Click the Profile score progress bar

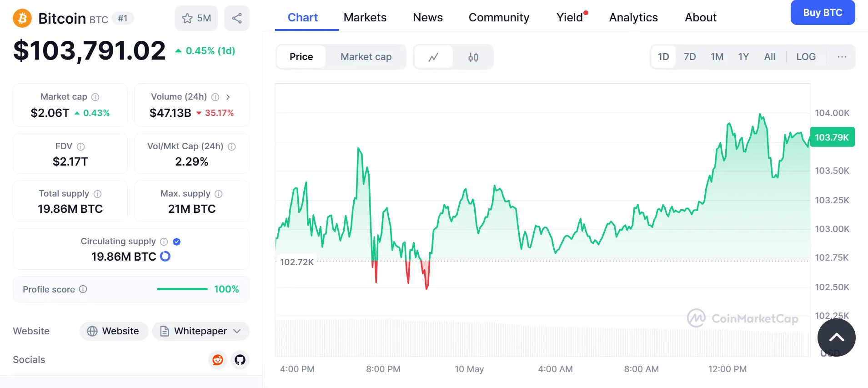click(182, 289)
